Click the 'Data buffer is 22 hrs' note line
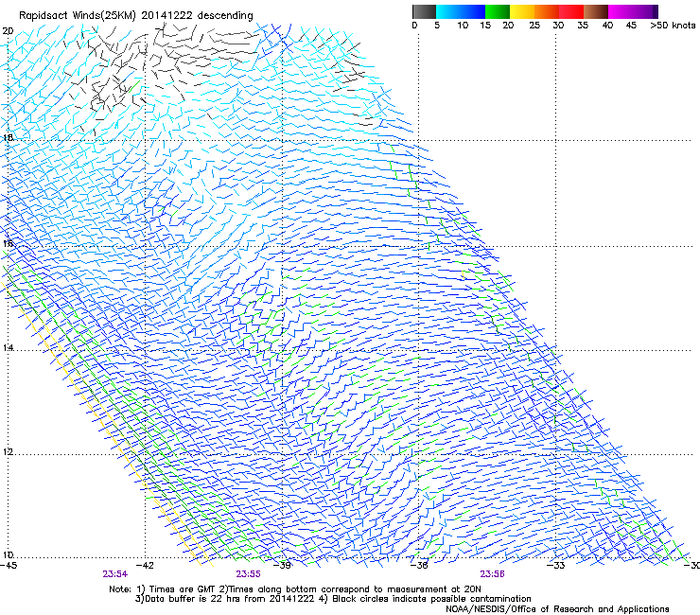 point(333,599)
